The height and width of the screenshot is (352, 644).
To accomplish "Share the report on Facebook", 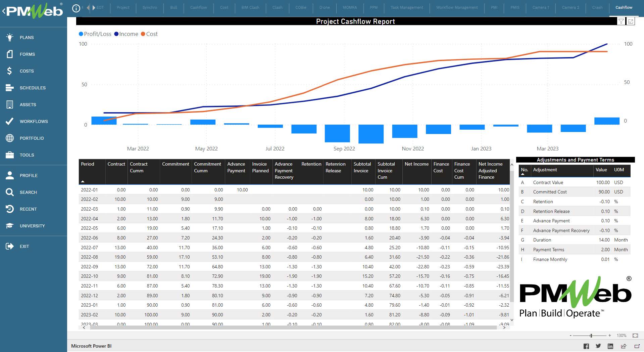I will pyautogui.click(x=586, y=346).
